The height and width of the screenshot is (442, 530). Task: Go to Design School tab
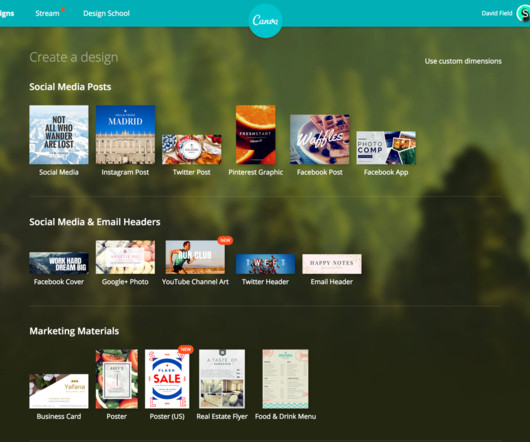tap(106, 13)
